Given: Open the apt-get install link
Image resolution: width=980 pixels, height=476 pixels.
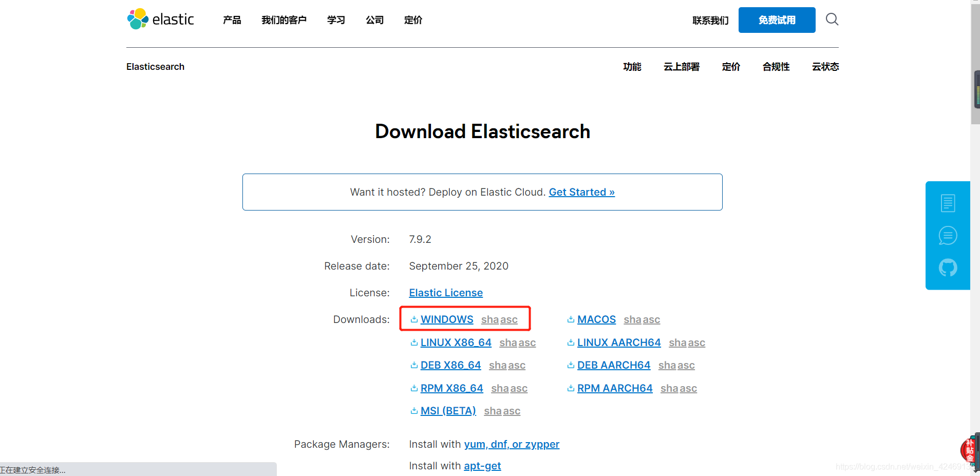Looking at the screenshot, I should pyautogui.click(x=482, y=466).
